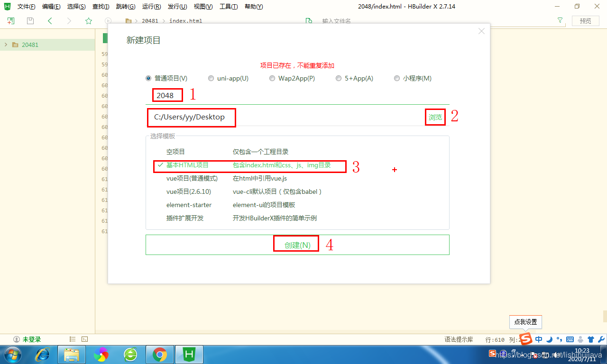Open Google Chrome from taskbar
The height and width of the screenshot is (364, 607).
160,355
